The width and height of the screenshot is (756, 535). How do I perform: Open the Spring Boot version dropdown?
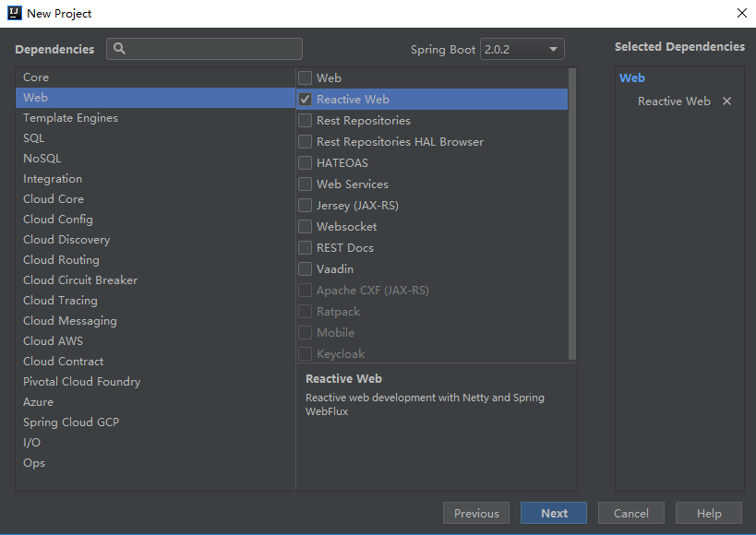[522, 49]
